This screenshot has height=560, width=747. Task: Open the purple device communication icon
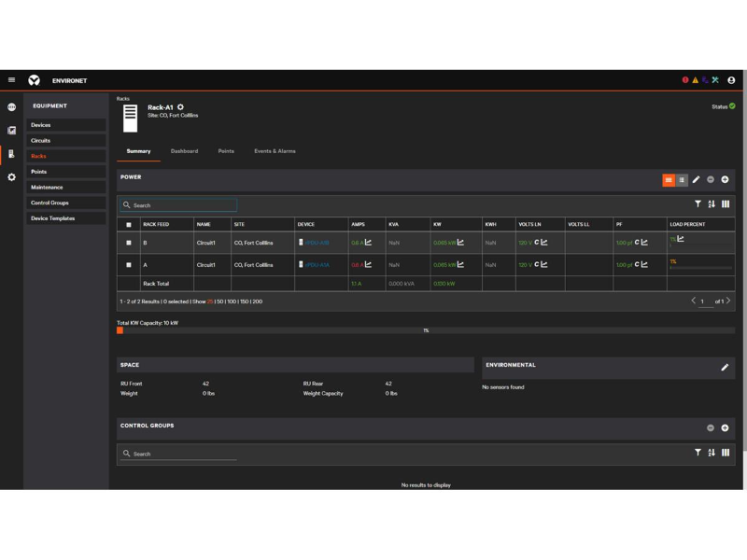[x=705, y=80]
